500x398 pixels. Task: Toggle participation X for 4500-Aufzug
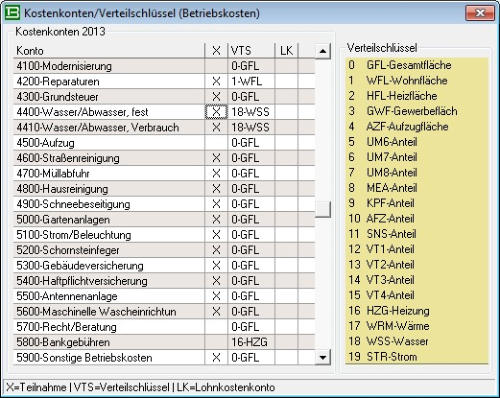point(216,143)
